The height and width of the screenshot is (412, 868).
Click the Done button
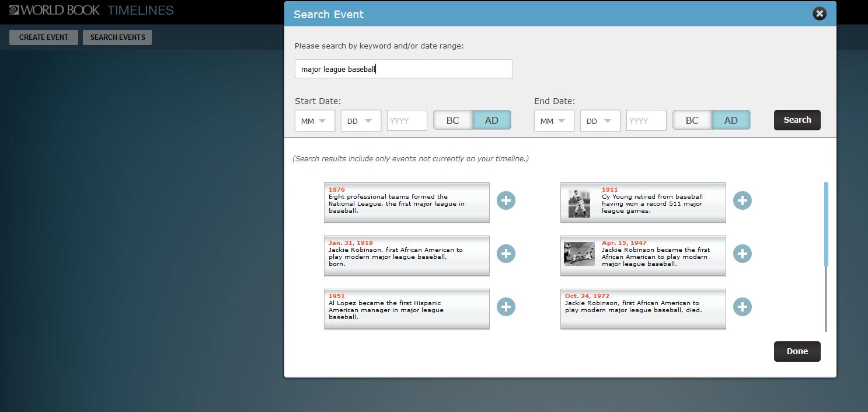tap(797, 351)
